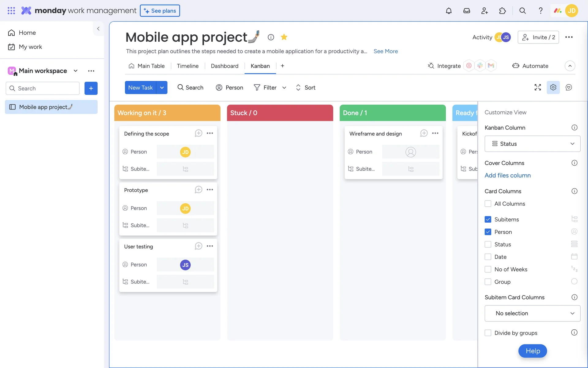The height and width of the screenshot is (368, 588).
Task: Switch to the Dashboard tab
Action: click(x=224, y=66)
